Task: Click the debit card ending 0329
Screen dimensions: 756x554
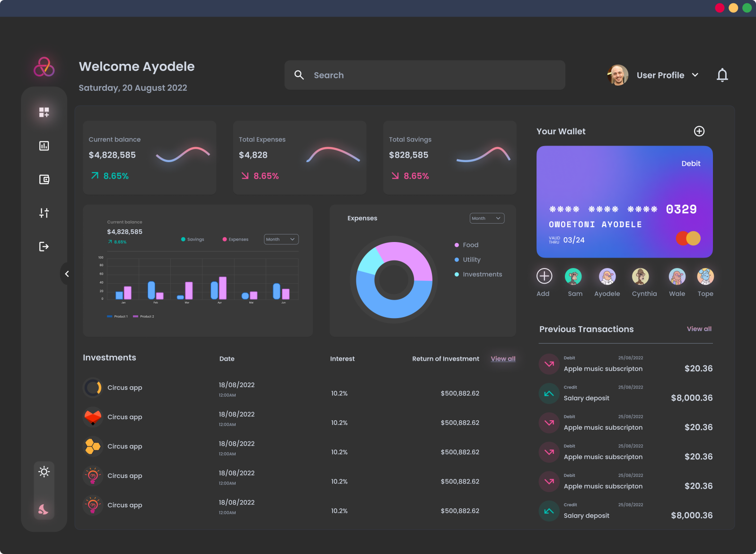Action: pyautogui.click(x=624, y=202)
